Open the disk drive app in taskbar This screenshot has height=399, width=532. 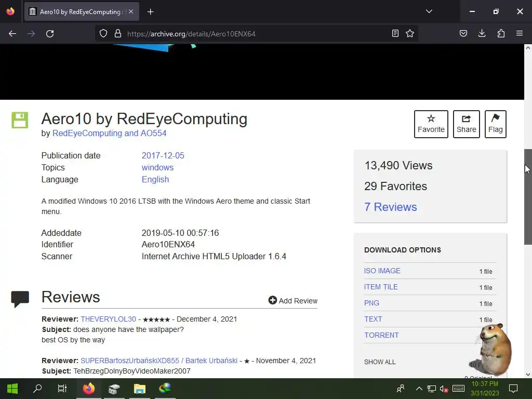pos(114,389)
